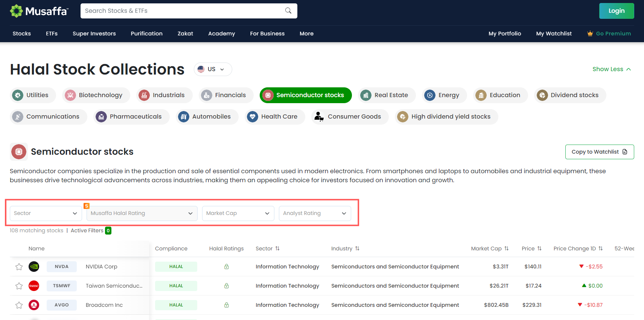The image size is (644, 320).
Task: Click the Halal rating lock icon for Broadcom
Action: (227, 305)
